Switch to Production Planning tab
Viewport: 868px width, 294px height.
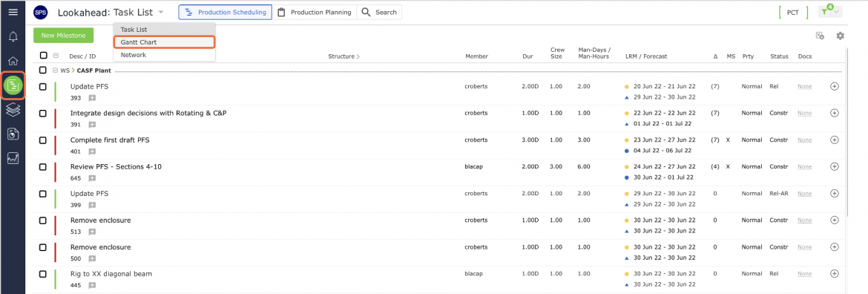(315, 12)
